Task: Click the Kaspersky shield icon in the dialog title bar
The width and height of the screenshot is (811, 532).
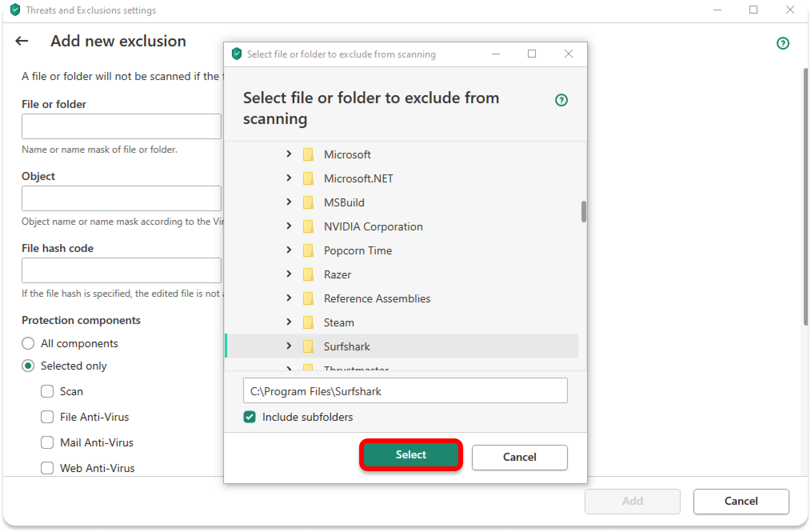Action: coord(237,54)
